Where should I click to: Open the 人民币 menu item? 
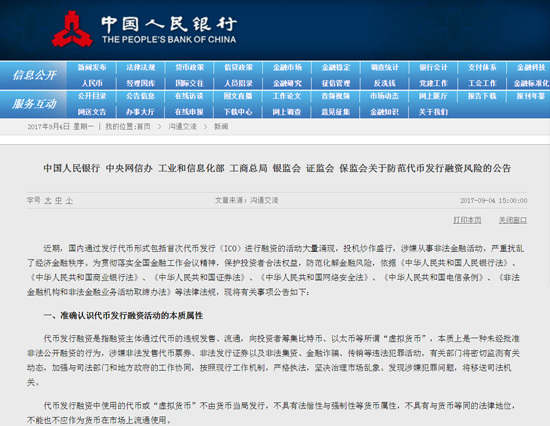coord(92,83)
